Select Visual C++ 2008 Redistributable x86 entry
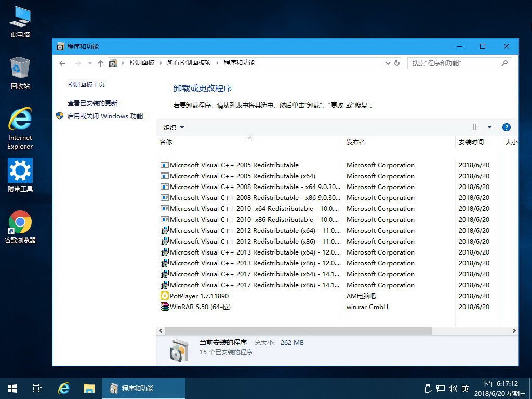Image resolution: width=532 pixels, height=399 pixels. 250,198
